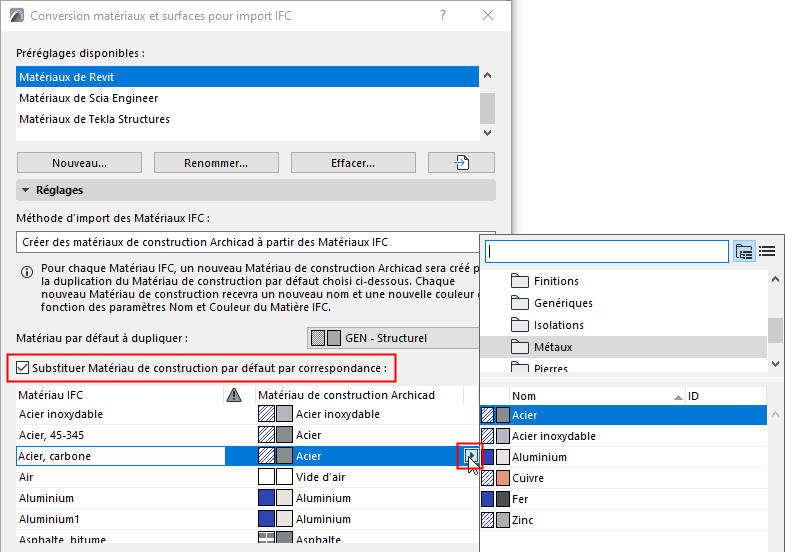This screenshot has width=785, height=552.
Task: Click the folder tree scroll up arrow
Action: (x=775, y=279)
